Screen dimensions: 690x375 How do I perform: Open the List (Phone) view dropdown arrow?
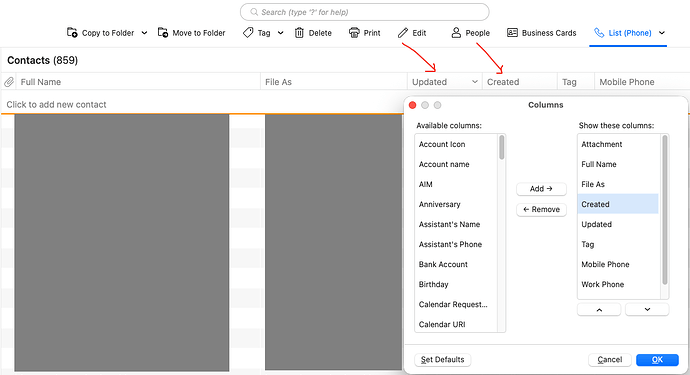pos(662,33)
